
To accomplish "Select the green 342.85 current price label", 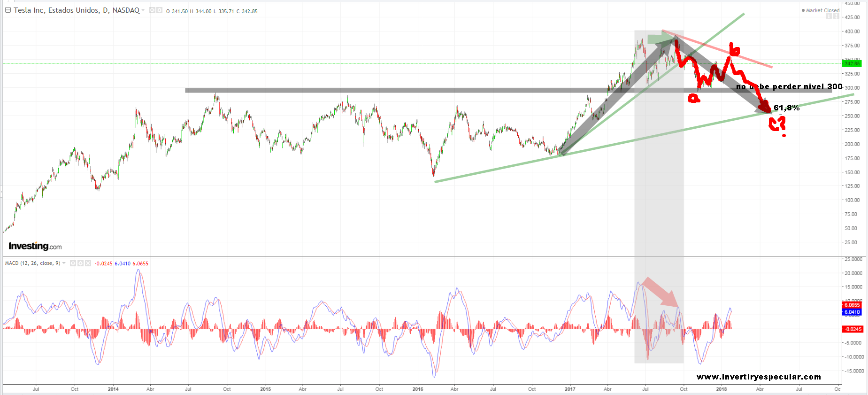I will [852, 63].
